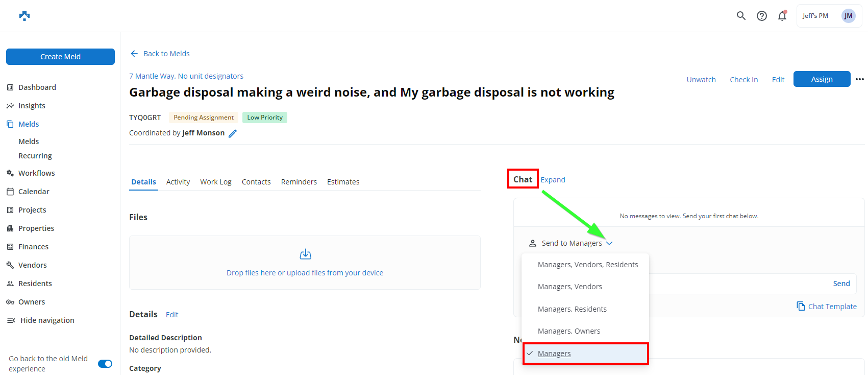Screen dimensions: 868x375
Task: Switch to the Activity tab
Action: [178, 182]
